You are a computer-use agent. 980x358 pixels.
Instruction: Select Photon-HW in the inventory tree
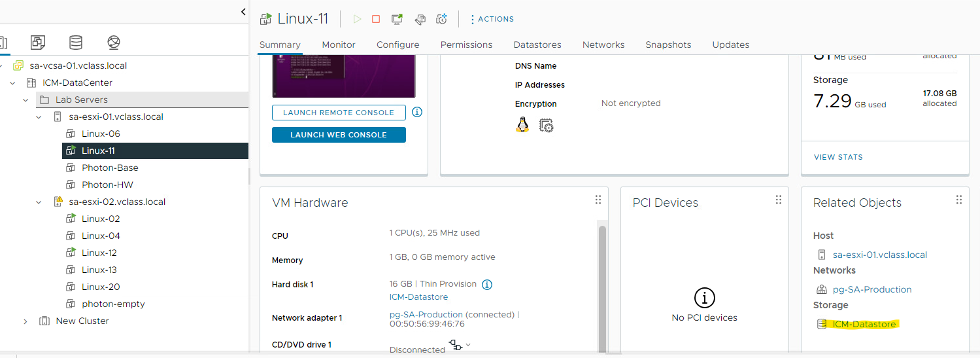pyautogui.click(x=107, y=185)
